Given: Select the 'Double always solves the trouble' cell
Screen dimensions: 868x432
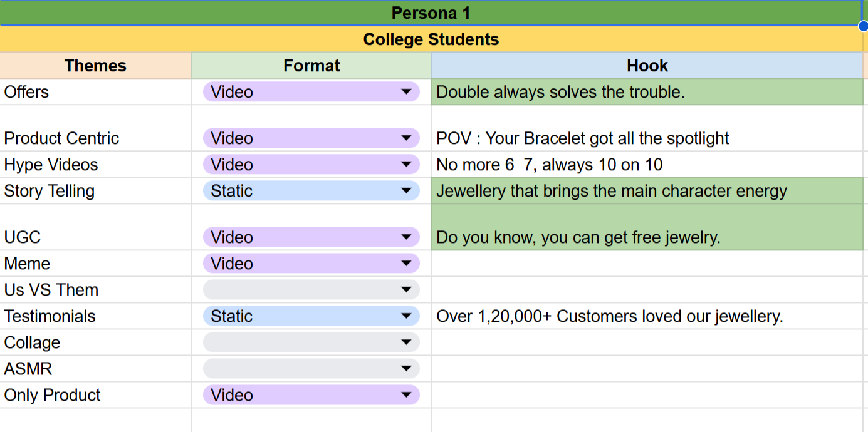Looking at the screenshot, I should click(647, 92).
